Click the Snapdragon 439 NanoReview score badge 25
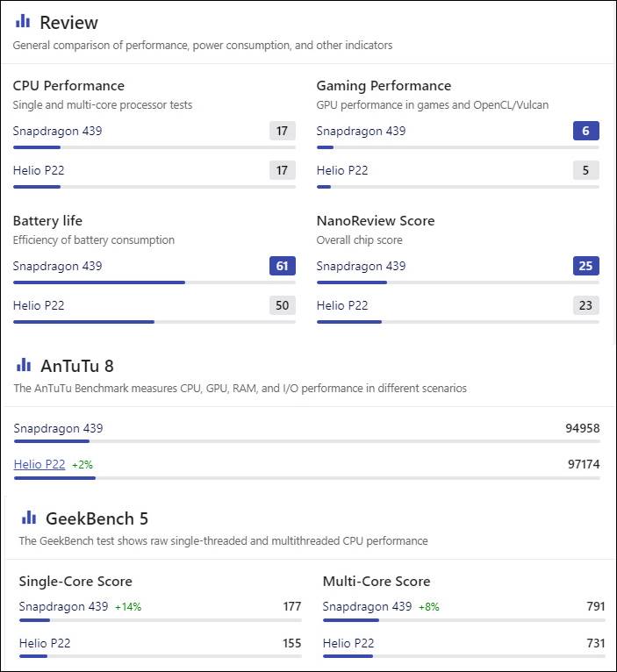 [585, 266]
